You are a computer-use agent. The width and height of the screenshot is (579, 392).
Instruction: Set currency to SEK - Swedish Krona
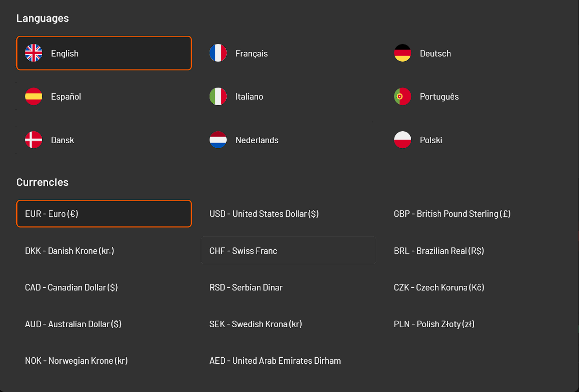pos(255,324)
